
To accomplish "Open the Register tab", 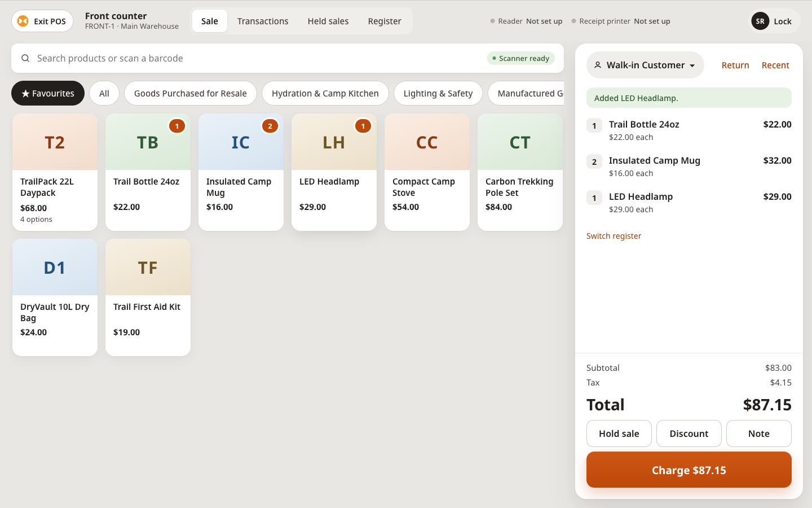I will 385,21.
